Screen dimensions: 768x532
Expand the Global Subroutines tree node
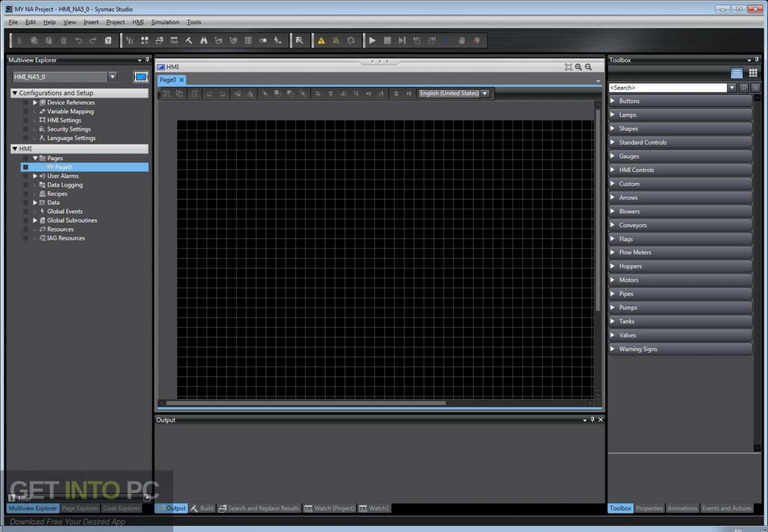click(x=35, y=221)
